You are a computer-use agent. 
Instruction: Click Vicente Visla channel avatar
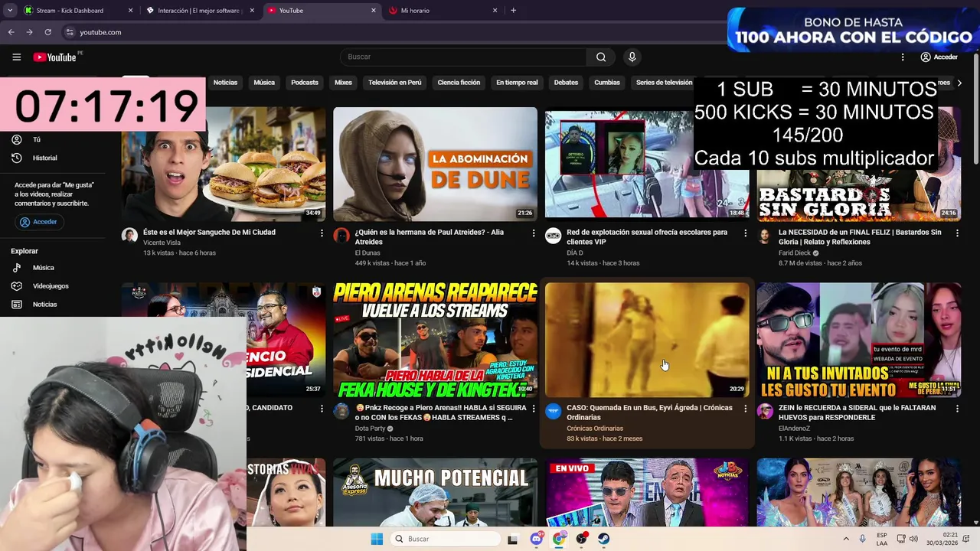(129, 236)
